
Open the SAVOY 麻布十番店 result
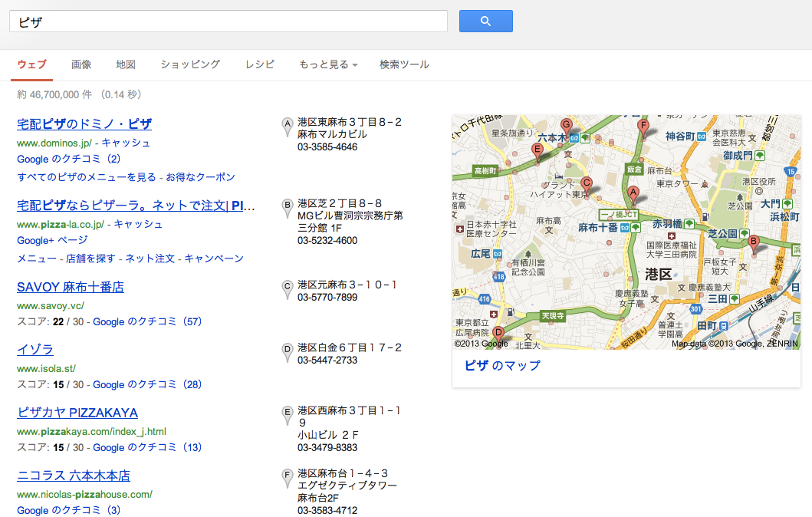[71, 287]
